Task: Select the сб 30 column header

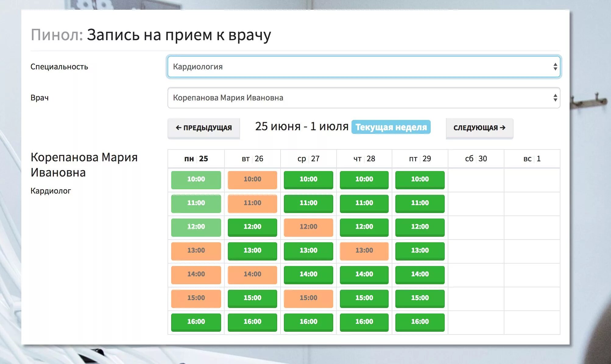Action: [x=476, y=159]
